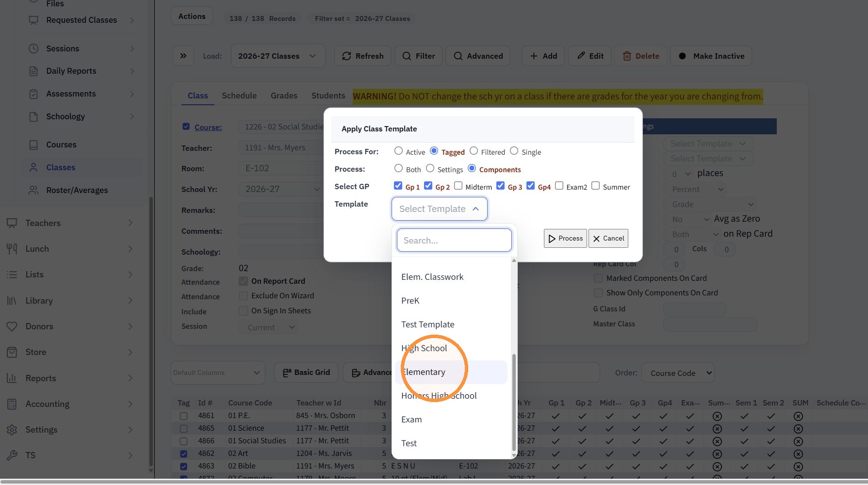Tag the 4861 01 P.E. row checkbox
This screenshot has width=868, height=485.
point(183,416)
